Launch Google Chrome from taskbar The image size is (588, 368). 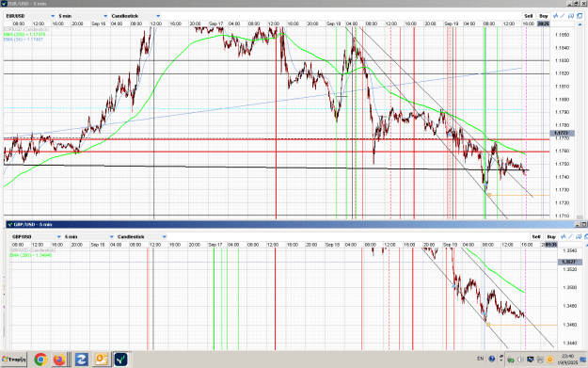(40, 360)
